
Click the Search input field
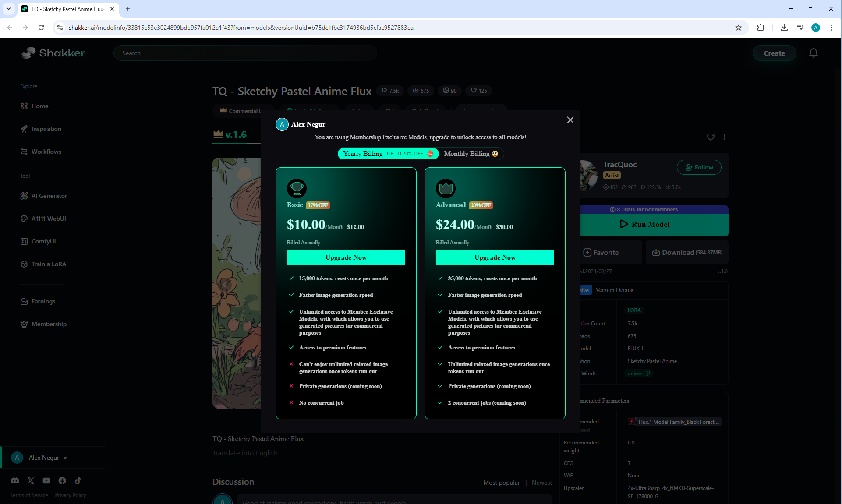click(x=245, y=53)
